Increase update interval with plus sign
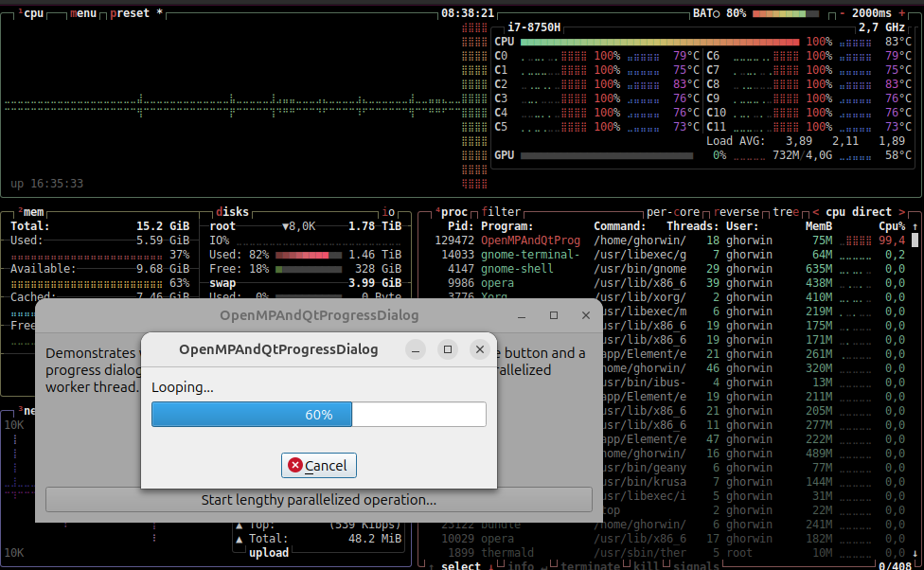924x570 pixels. [x=915, y=13]
